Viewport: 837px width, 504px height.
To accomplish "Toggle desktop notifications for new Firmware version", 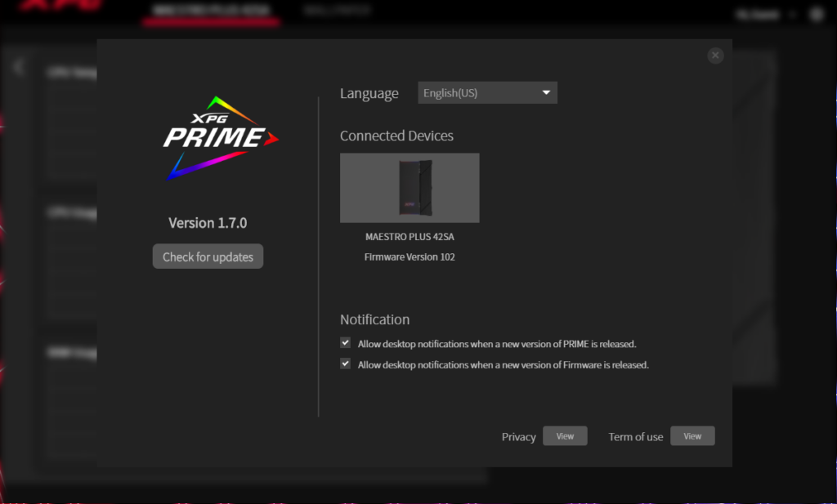I will [x=346, y=364].
